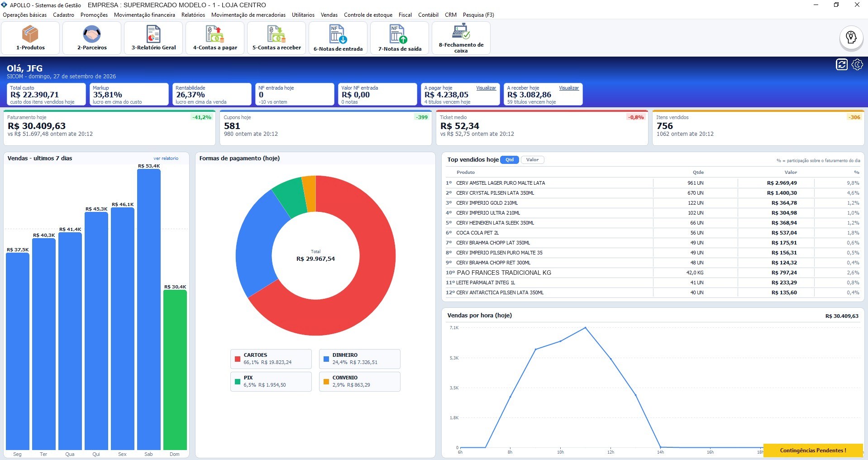Select PAO FRANCES TRADICIONAL KG row
The width and height of the screenshot is (868, 460).
click(x=653, y=273)
